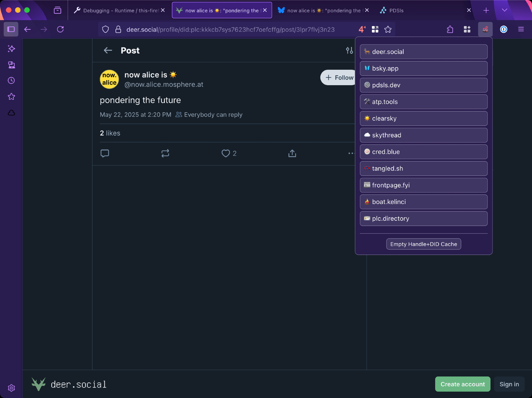Expand the list all tabs chevron

pos(504,10)
